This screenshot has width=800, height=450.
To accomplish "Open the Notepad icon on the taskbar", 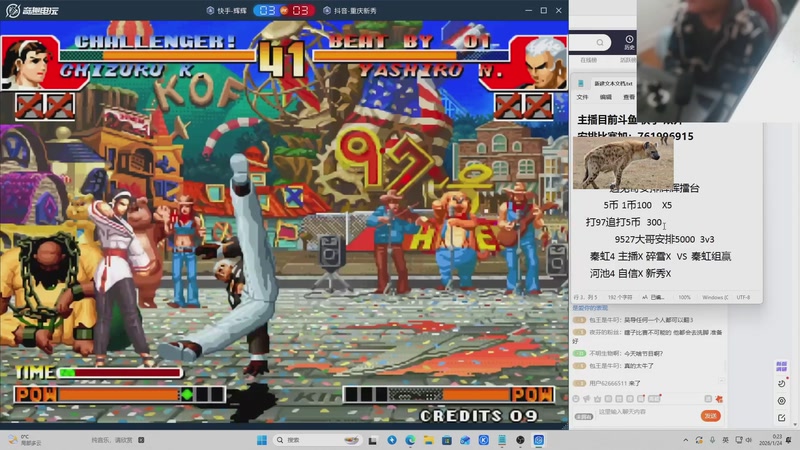I will 502,440.
